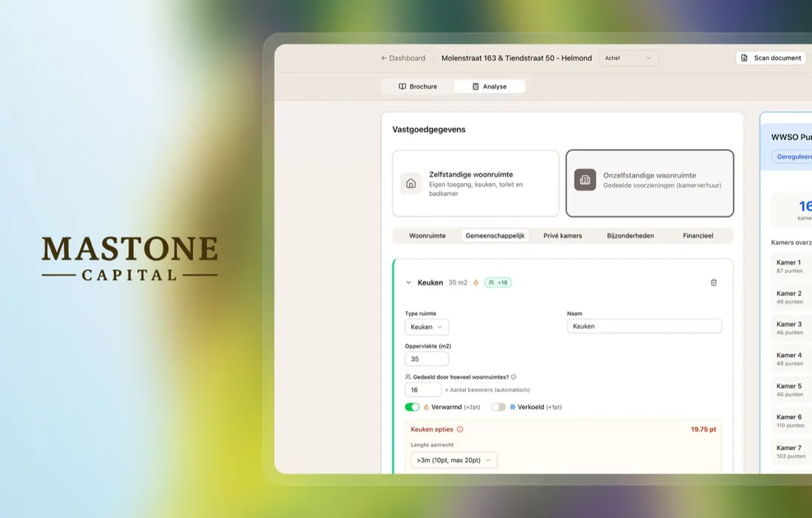The width and height of the screenshot is (812, 518).
Task: Click the Naam input field
Action: pyautogui.click(x=644, y=326)
